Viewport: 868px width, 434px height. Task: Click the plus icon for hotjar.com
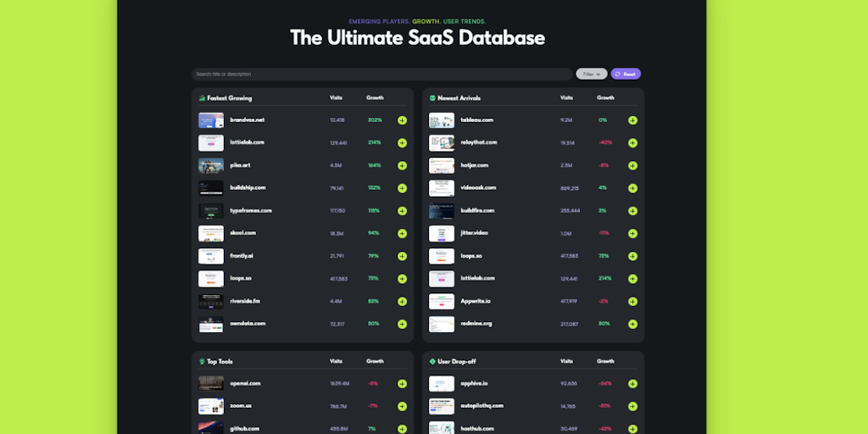(632, 165)
